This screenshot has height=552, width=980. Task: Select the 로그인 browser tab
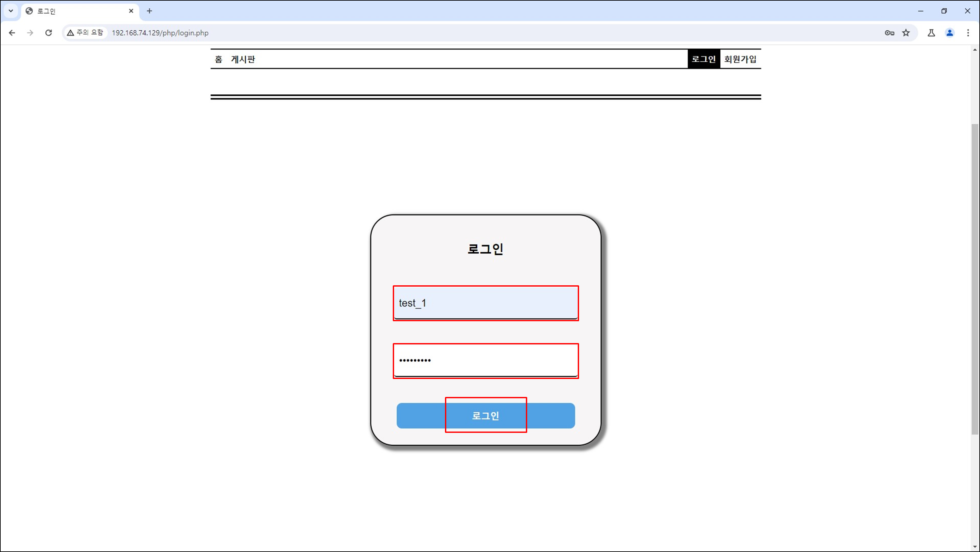point(80,11)
